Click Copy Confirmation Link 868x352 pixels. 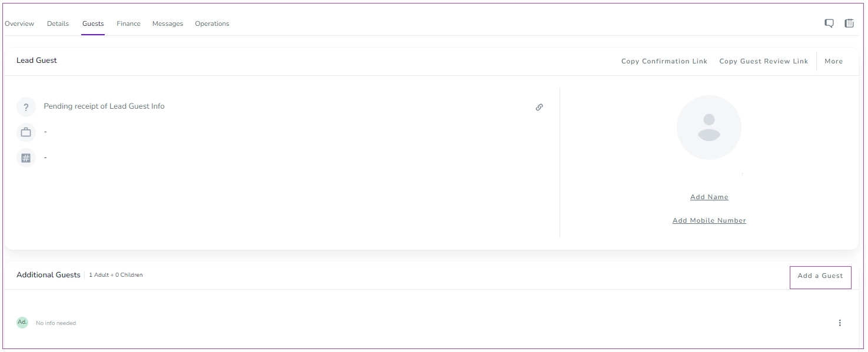click(x=664, y=61)
